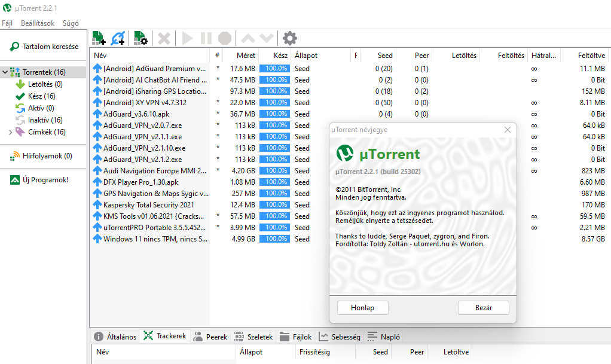Click the Általános tab info icon
611x364 pixels.
pos(99,337)
